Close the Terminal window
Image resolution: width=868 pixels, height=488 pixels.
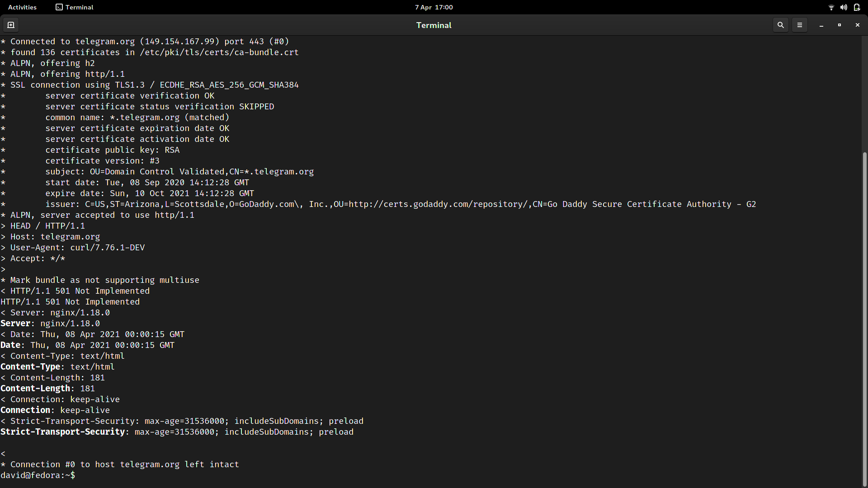pos(857,25)
